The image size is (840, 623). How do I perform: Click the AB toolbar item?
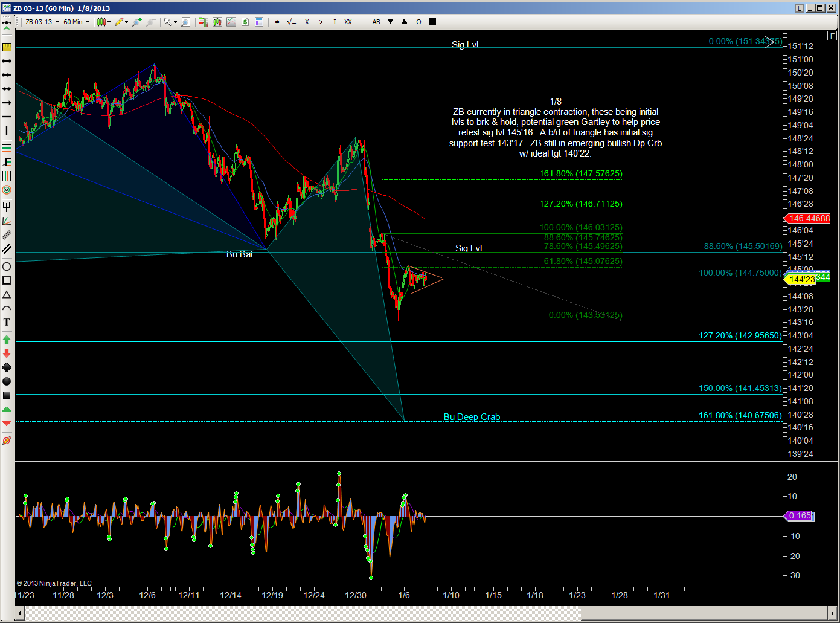(x=376, y=22)
